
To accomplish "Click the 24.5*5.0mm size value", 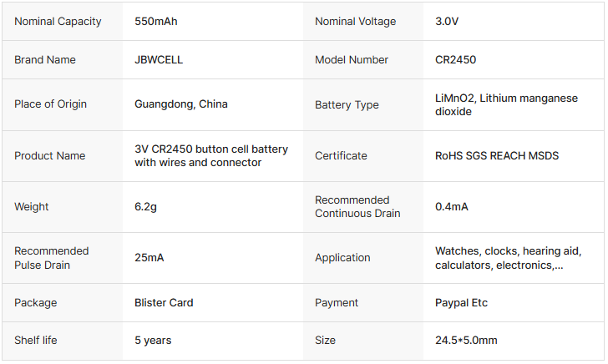I will (466, 341).
